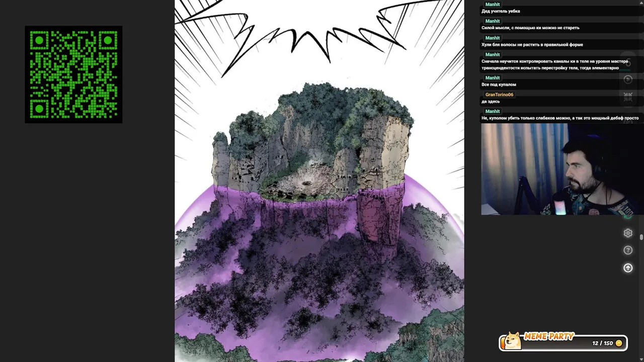The image size is (644, 362).
Task: Click chat message 'да здесь'
Action: (x=491, y=102)
